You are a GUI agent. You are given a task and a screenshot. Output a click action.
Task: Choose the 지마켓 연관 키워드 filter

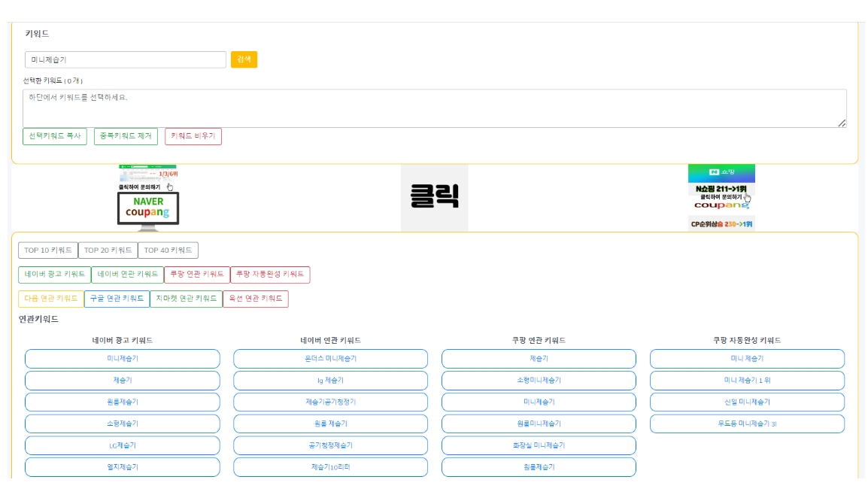(x=187, y=299)
